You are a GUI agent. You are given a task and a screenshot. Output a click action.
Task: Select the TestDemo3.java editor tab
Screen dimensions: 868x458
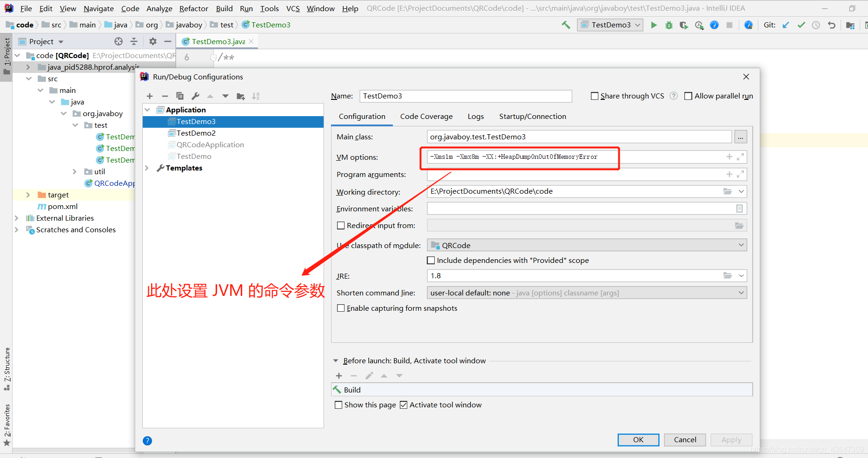click(x=218, y=41)
